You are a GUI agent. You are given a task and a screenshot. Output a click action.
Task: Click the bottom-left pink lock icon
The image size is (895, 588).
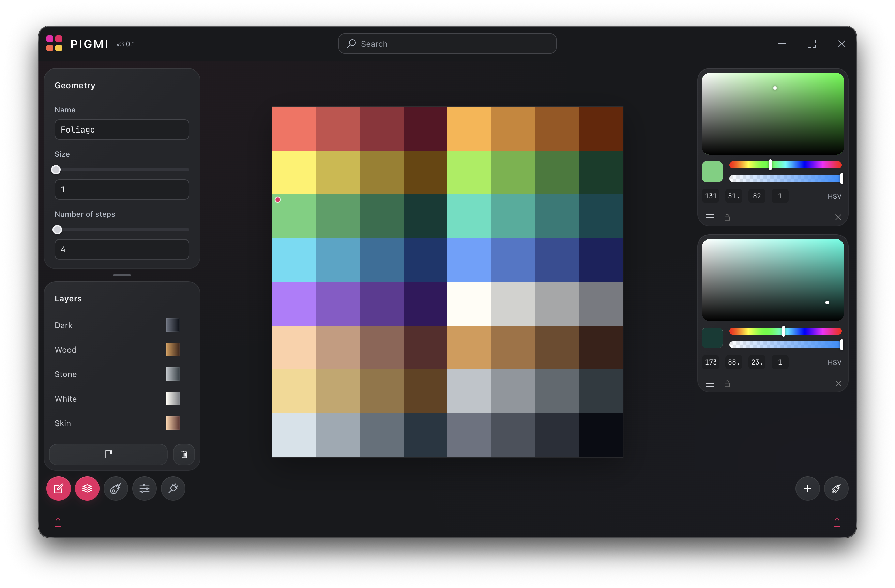tap(58, 523)
